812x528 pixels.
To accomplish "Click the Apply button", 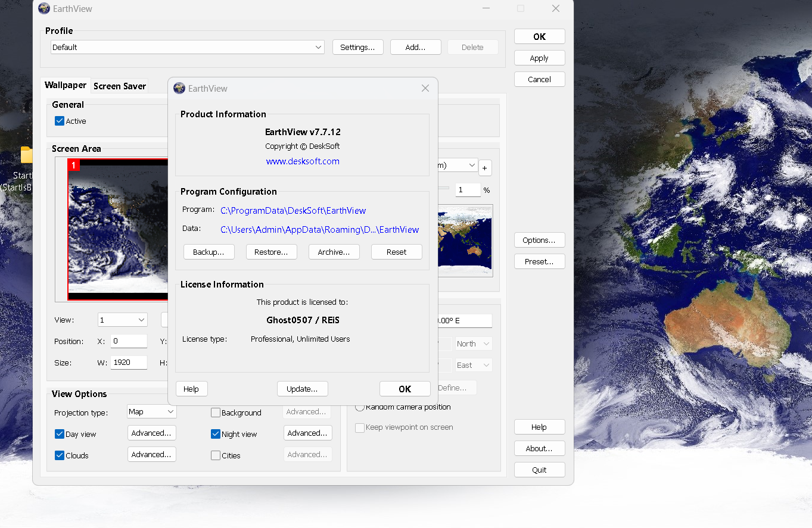I will [x=539, y=58].
